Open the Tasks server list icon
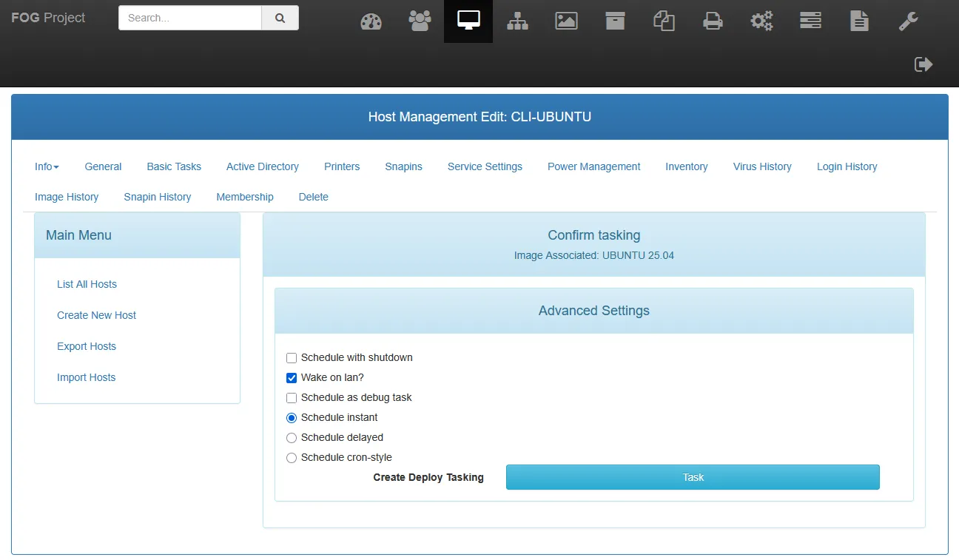The image size is (959, 560). (x=810, y=21)
